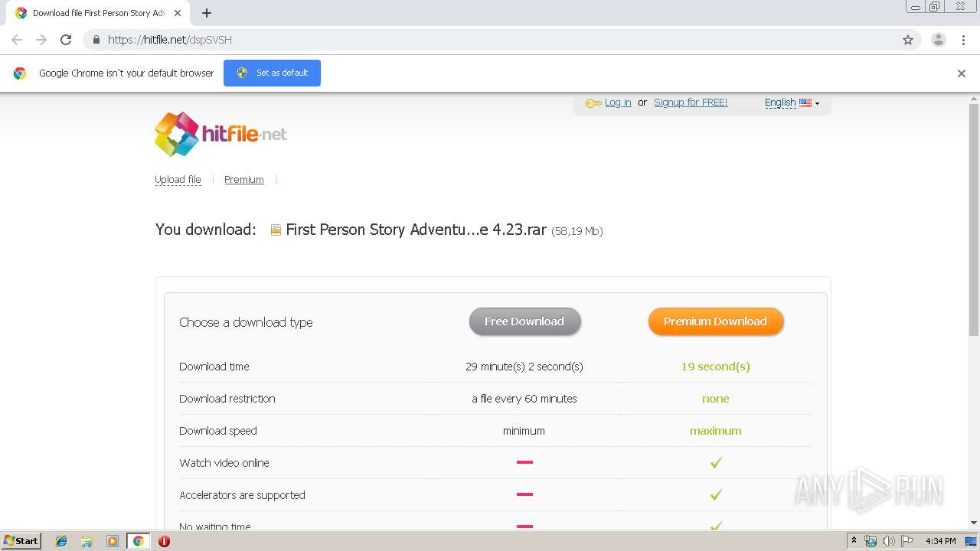Click the 29 minute(s) 2 second(s) text

[x=524, y=367]
